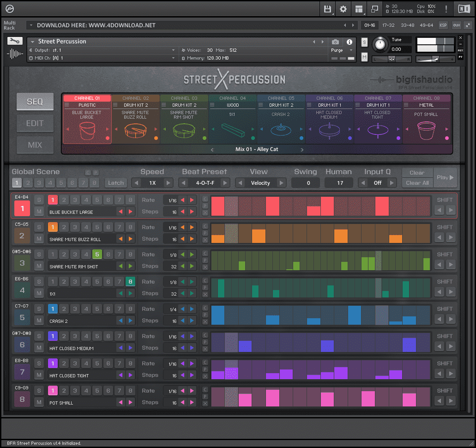This screenshot has height=448, width=476.
Task: Toggle the aux sends button in rack header
Action: click(x=457, y=25)
